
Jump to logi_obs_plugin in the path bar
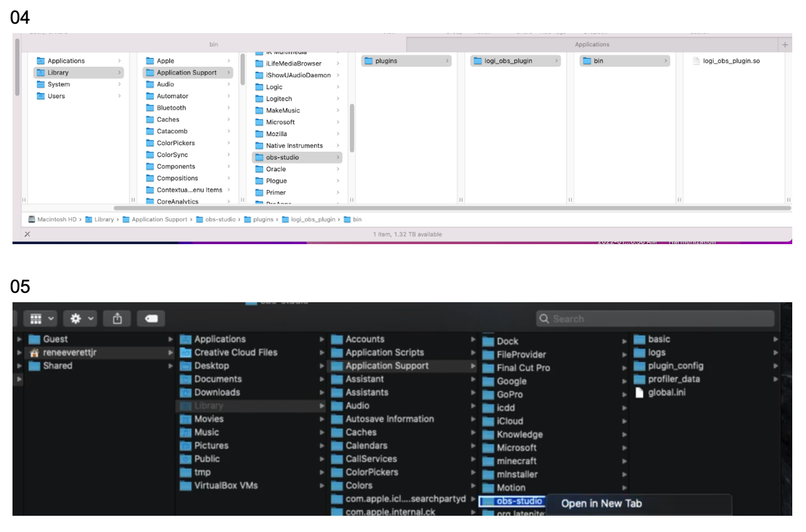(x=309, y=219)
